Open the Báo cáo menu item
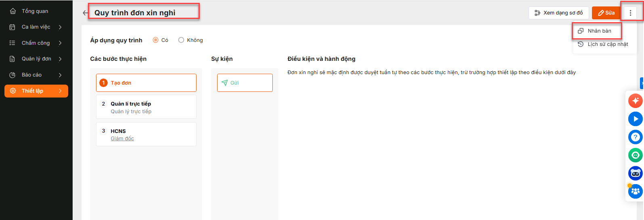The height and width of the screenshot is (220, 644). [36, 75]
